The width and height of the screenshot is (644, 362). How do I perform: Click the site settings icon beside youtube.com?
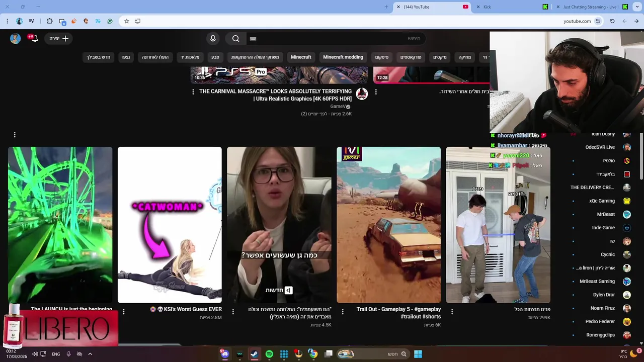coord(598,21)
